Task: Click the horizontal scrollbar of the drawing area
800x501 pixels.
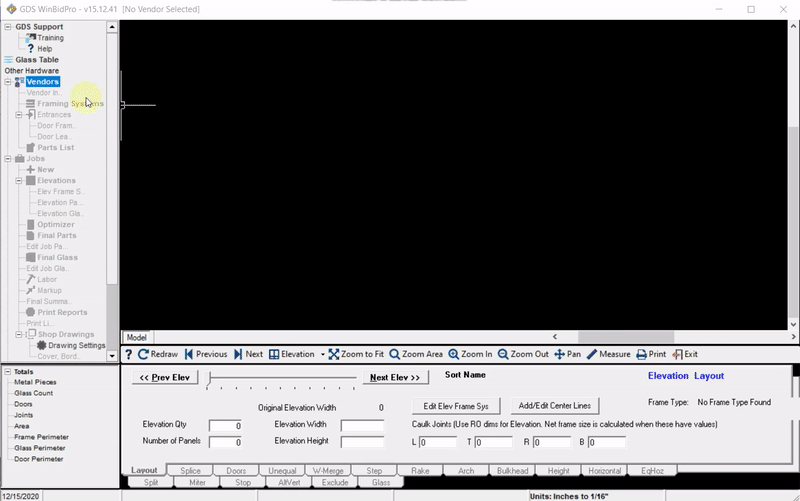Action: coord(673,337)
